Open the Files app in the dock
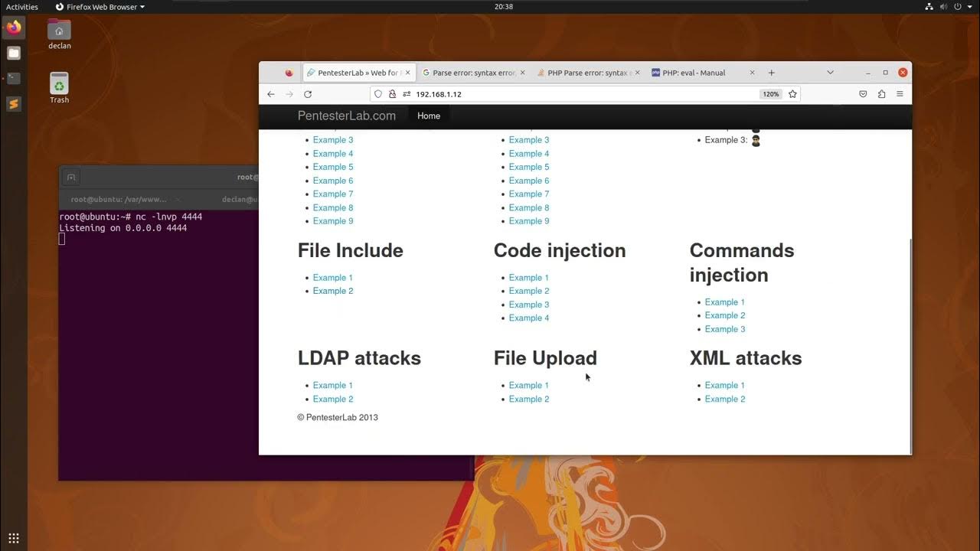This screenshot has width=980, height=551. click(x=14, y=53)
